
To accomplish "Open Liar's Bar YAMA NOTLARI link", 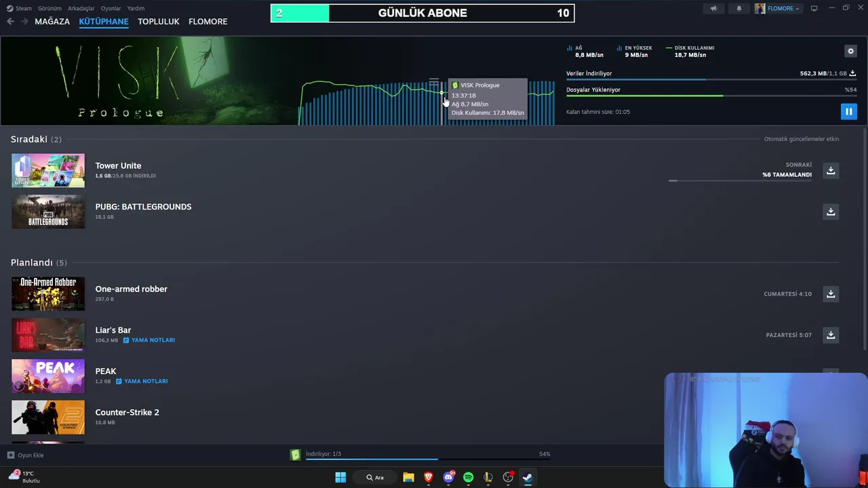I will click(149, 340).
